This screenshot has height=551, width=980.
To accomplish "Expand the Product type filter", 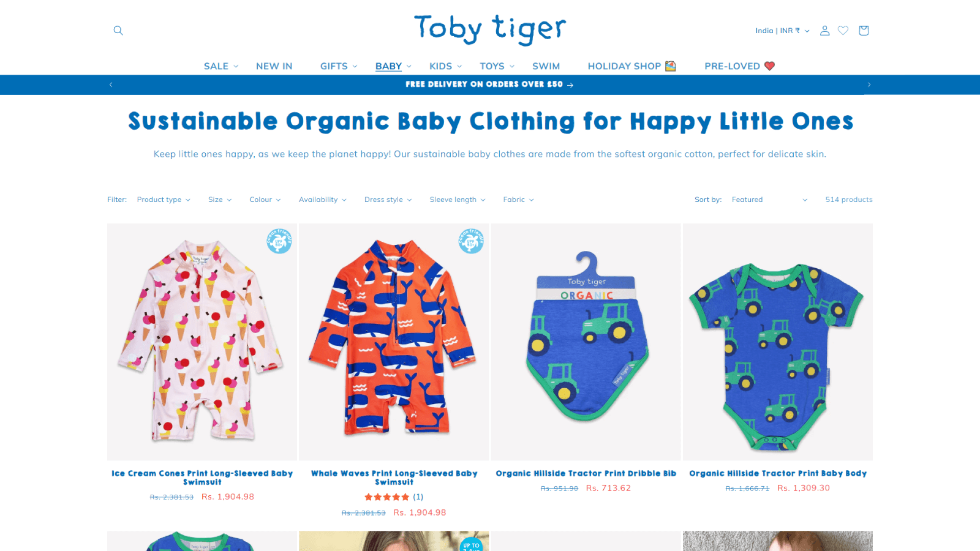I will (x=164, y=200).
